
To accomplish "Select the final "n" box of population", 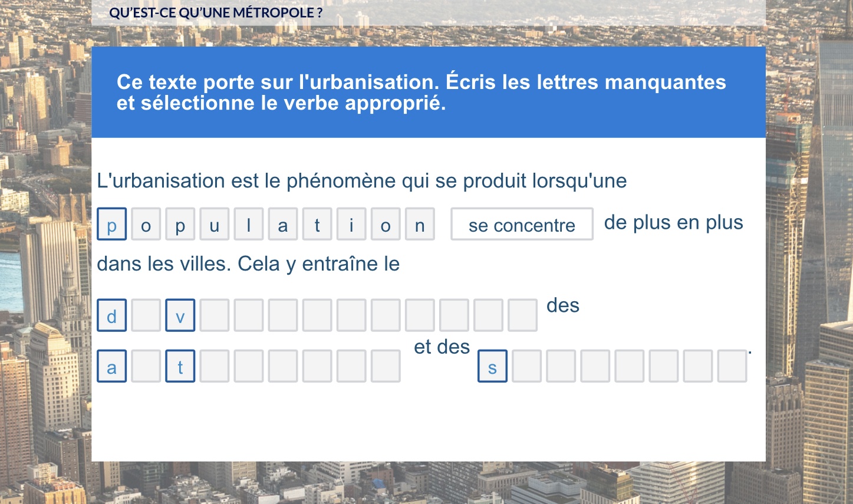I will coord(420,225).
